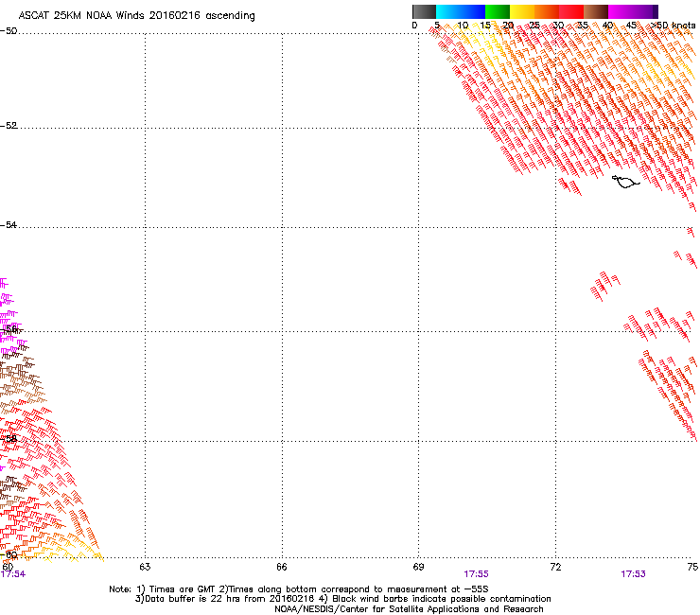Click the purple overpass time '17:55'
The width and height of the screenshot is (700, 615).
[x=477, y=574]
